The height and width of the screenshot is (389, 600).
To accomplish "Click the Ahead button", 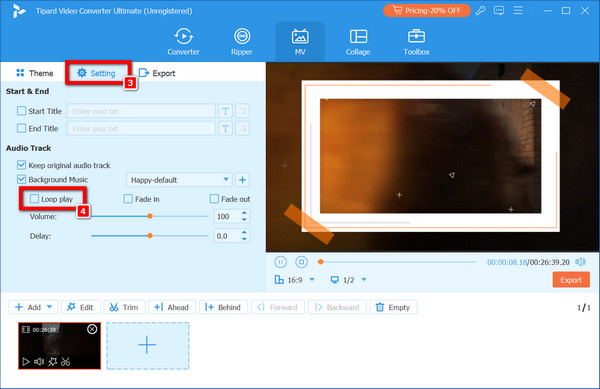I will (172, 307).
